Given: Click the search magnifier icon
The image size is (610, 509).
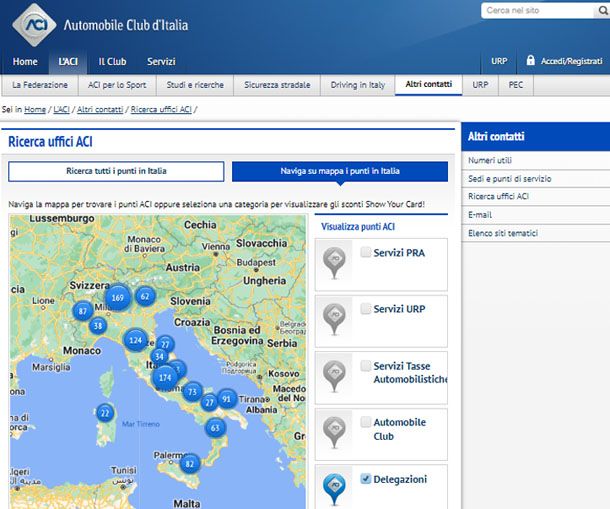Looking at the screenshot, I should pyautogui.click(x=602, y=11).
